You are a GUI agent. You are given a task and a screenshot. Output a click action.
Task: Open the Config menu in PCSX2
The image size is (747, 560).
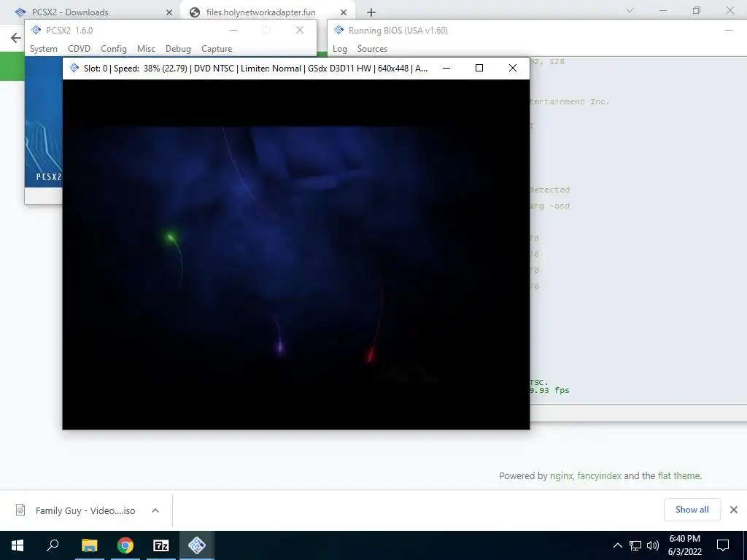coord(113,49)
